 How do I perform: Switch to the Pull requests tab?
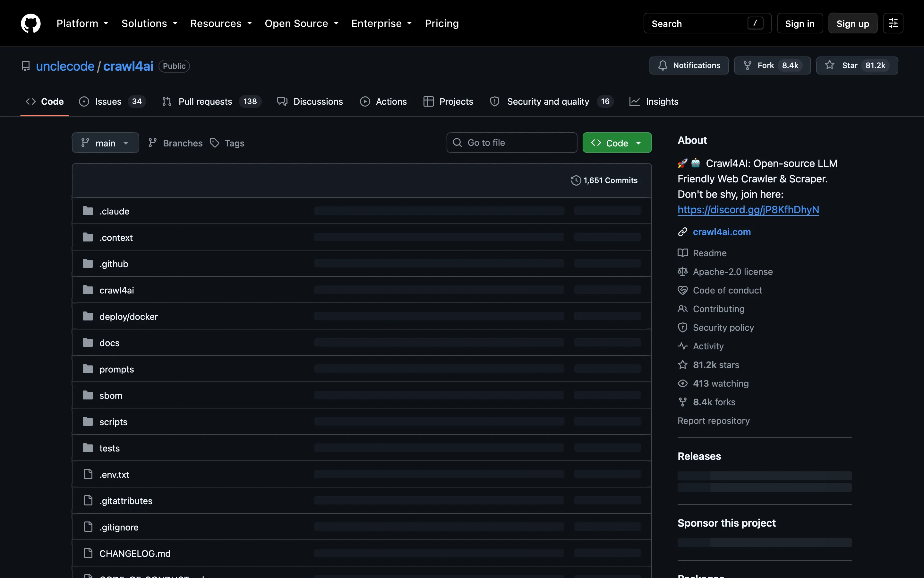coord(211,102)
